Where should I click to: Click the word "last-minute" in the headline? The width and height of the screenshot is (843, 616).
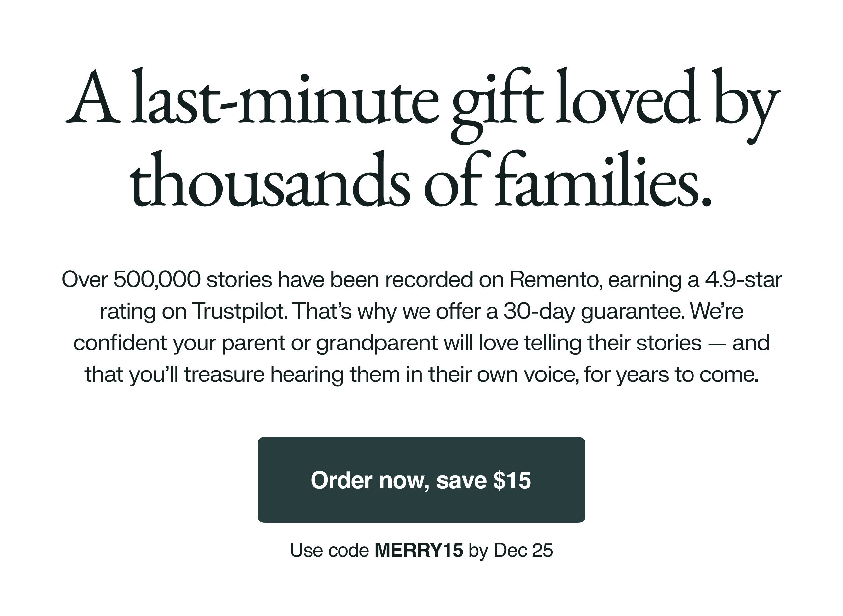pos(286,99)
